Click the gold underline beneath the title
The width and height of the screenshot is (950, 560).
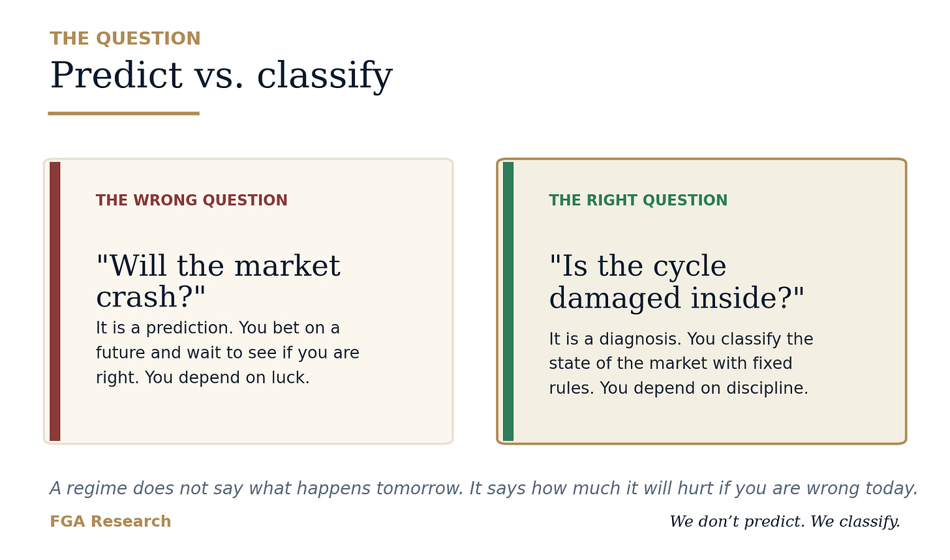point(123,113)
